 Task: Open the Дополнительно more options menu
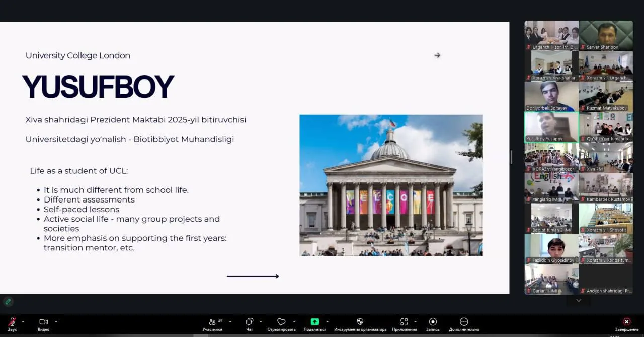click(464, 324)
